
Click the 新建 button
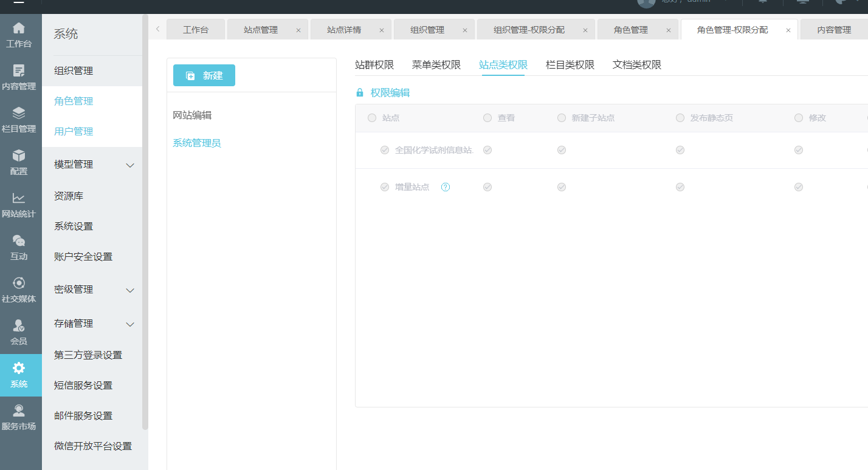(204, 75)
